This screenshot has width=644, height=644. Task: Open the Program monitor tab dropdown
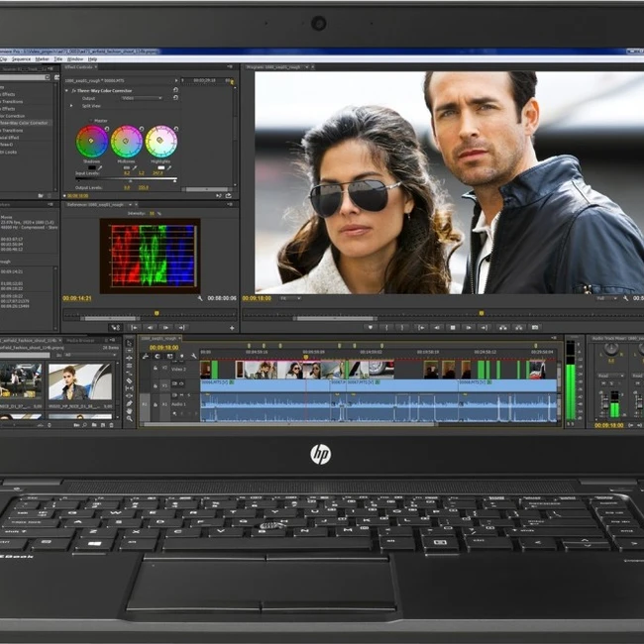click(x=306, y=66)
